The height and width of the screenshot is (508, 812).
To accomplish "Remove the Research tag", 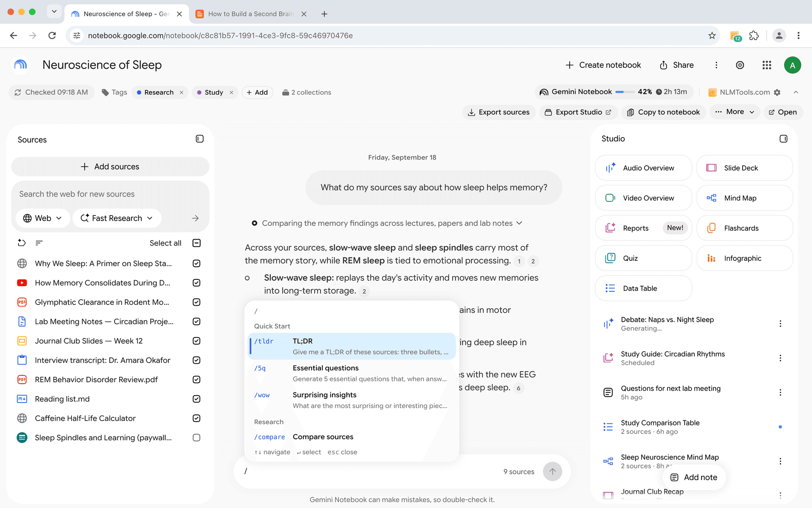I will pyautogui.click(x=181, y=92).
